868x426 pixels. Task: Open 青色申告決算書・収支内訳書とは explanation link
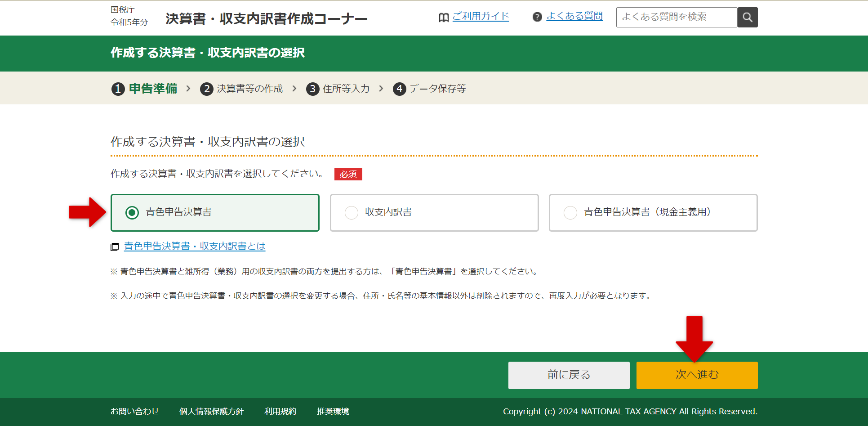(x=195, y=247)
